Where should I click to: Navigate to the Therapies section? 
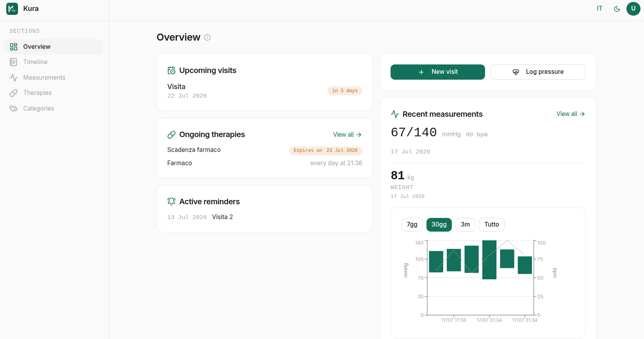(x=54, y=93)
